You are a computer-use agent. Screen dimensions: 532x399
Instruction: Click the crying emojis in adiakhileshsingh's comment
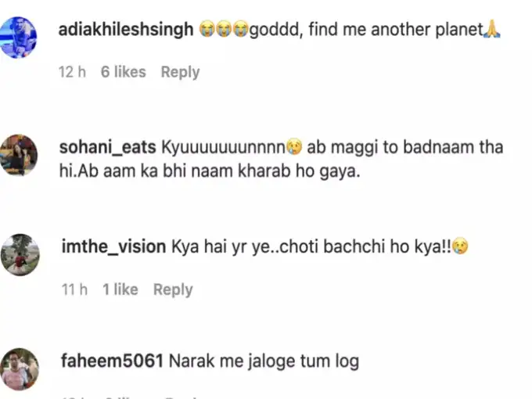click(223, 31)
